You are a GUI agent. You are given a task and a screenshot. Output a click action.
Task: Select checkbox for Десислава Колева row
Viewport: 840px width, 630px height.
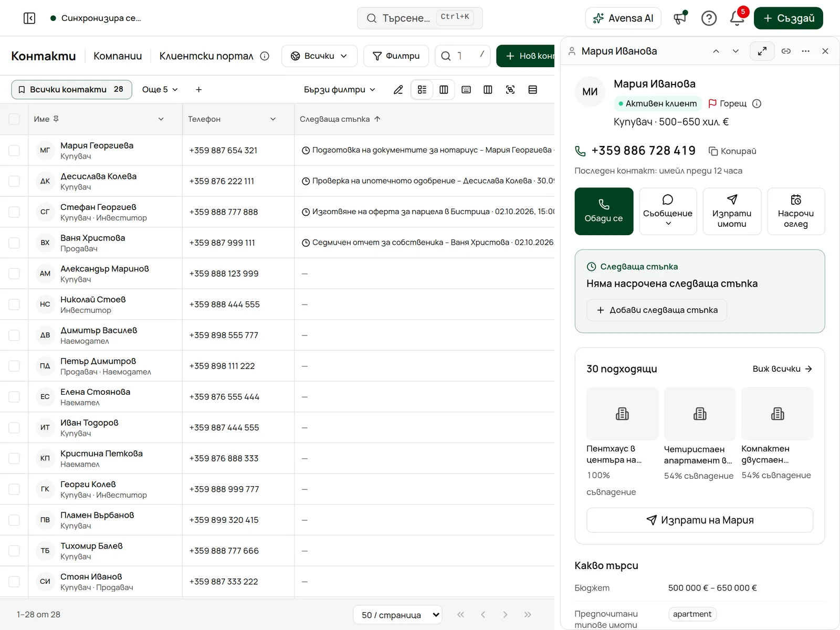[14, 181]
